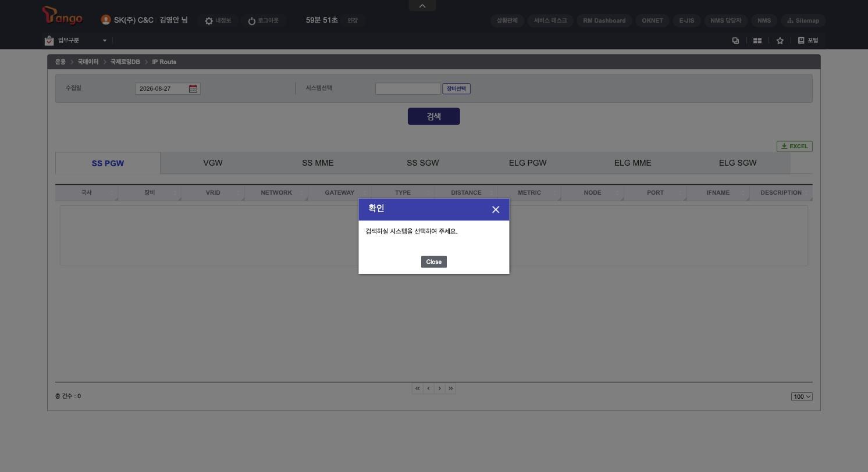
Task: Click the logout power icon
Action: tap(252, 21)
